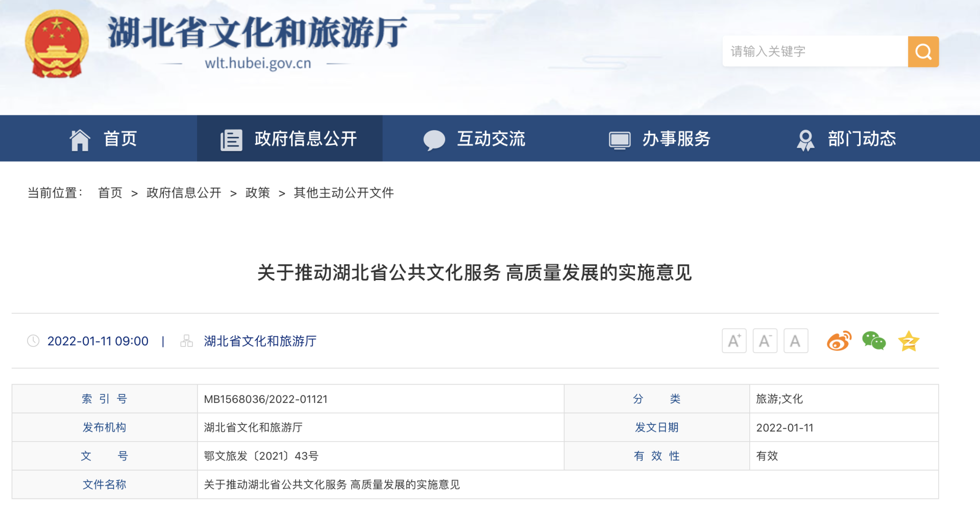
Task: Click the 当前位置 breadcrumb label
Action: click(x=55, y=193)
